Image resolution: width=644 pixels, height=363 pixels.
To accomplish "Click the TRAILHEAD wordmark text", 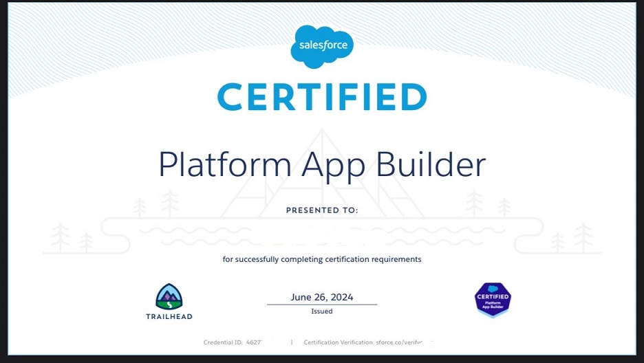I will tap(169, 317).
